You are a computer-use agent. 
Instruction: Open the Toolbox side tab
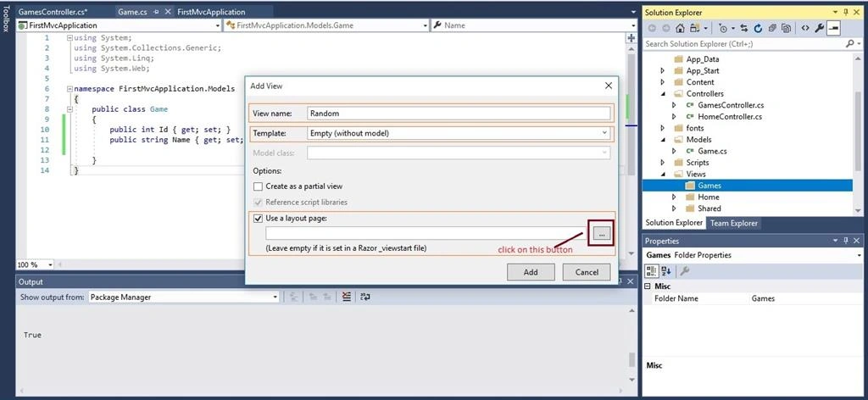6,19
